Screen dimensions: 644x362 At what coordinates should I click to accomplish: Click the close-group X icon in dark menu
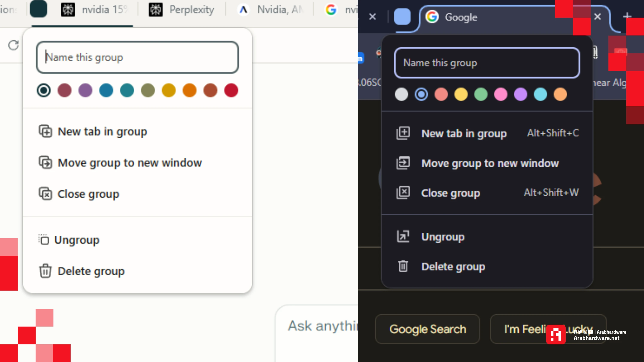[x=403, y=192]
